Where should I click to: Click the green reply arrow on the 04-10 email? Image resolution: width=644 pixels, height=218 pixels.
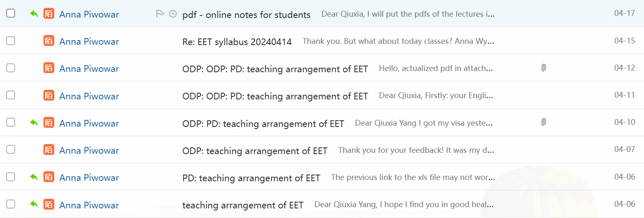pos(34,123)
